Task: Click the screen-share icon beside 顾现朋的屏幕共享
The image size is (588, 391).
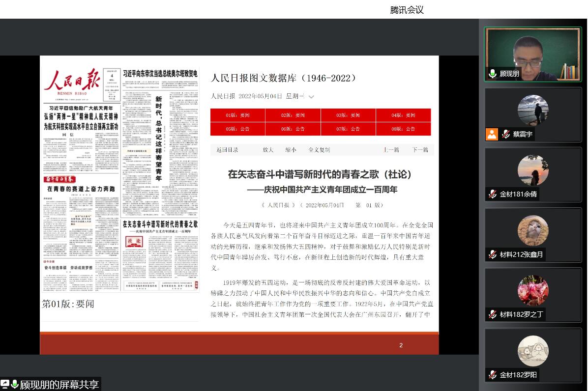Action: point(5,384)
